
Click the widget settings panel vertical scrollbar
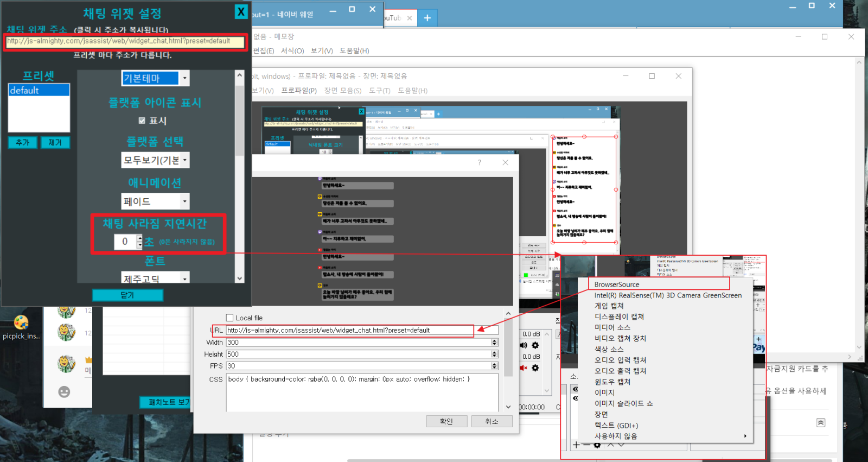(240, 176)
